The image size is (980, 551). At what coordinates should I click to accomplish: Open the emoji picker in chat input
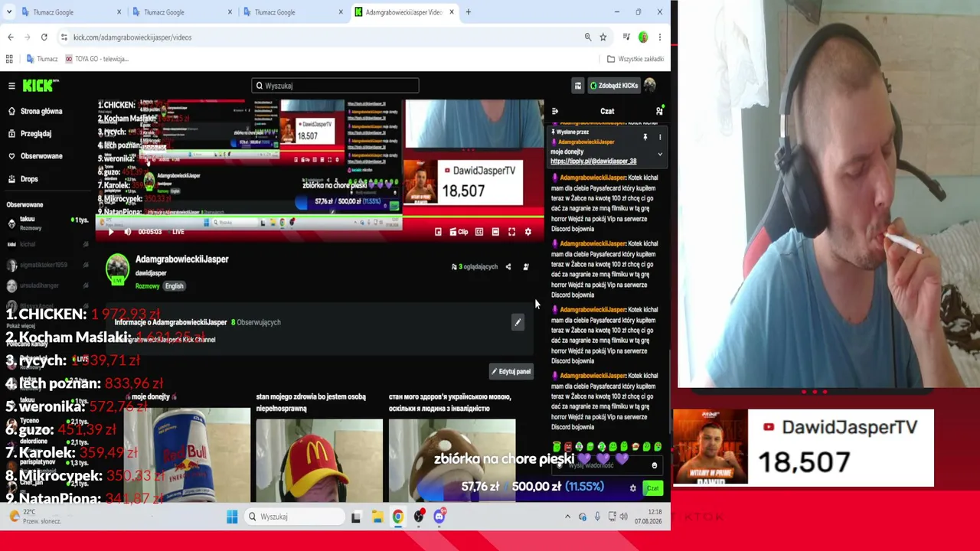654,465
